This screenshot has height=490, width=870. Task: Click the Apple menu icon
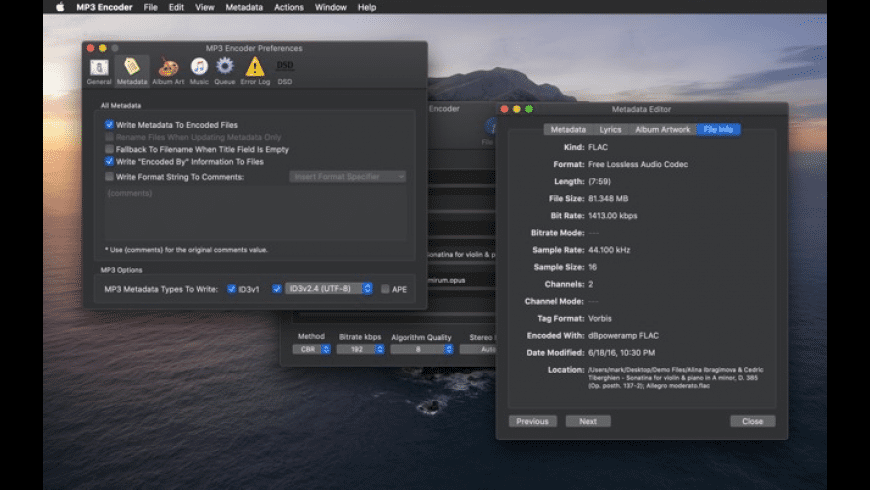[x=59, y=7]
